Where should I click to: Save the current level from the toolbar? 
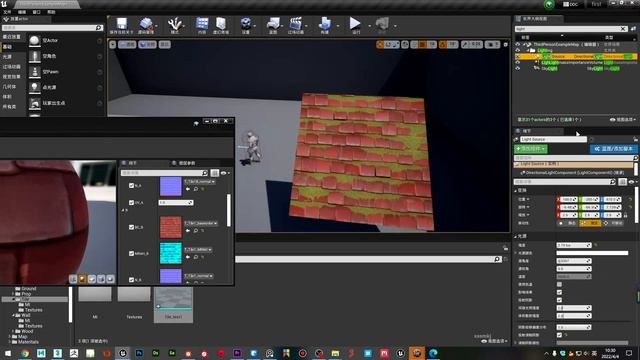click(x=122, y=24)
